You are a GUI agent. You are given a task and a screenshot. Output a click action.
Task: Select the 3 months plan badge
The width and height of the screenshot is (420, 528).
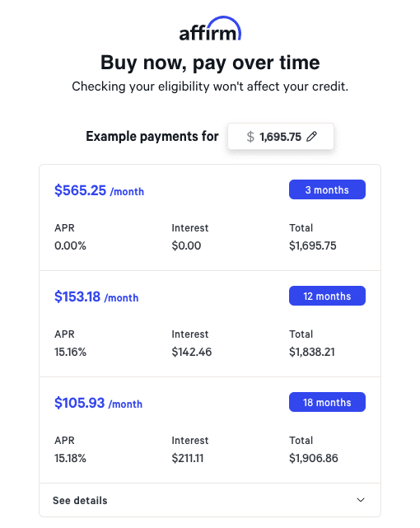click(327, 189)
